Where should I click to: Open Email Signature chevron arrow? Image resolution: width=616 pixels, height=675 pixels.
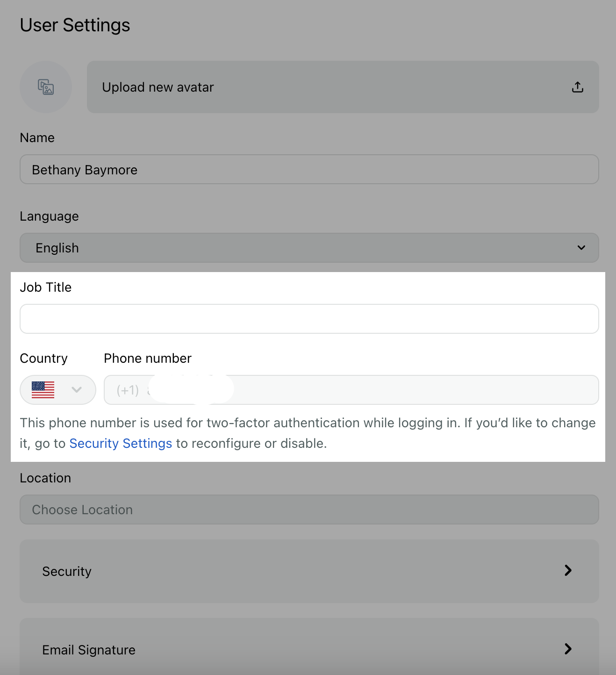point(568,649)
